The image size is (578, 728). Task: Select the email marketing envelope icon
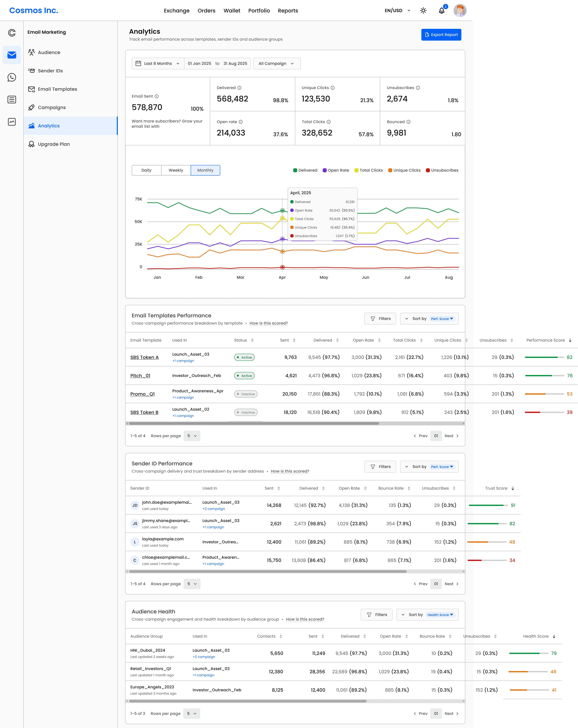click(x=12, y=55)
